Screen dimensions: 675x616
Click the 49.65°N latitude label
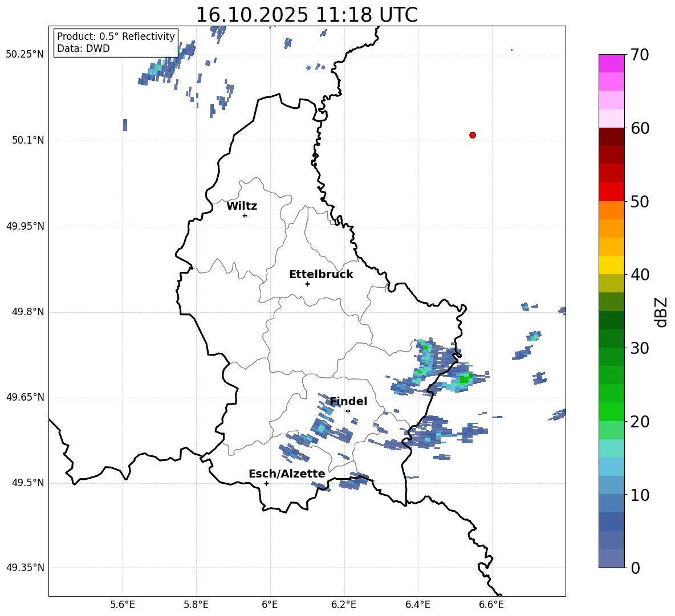(25, 397)
